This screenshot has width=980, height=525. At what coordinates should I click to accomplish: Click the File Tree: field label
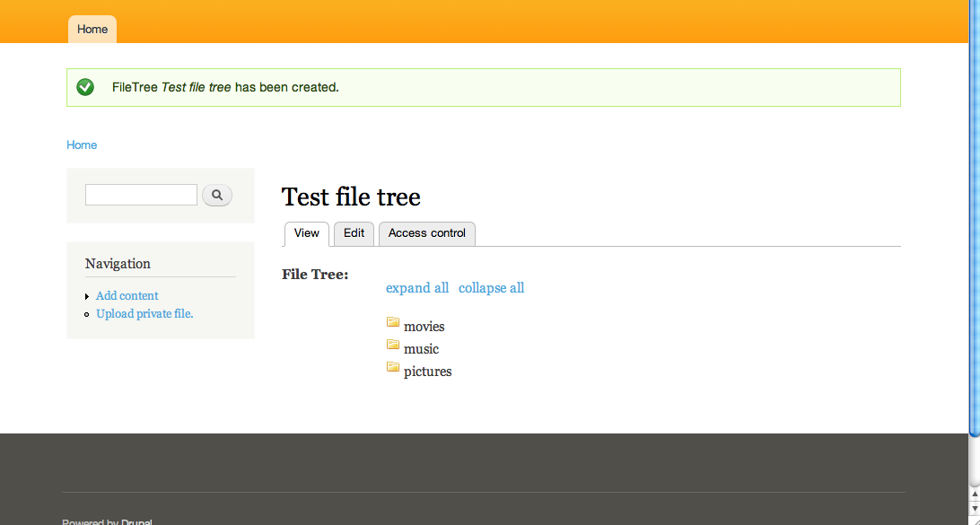(x=315, y=275)
